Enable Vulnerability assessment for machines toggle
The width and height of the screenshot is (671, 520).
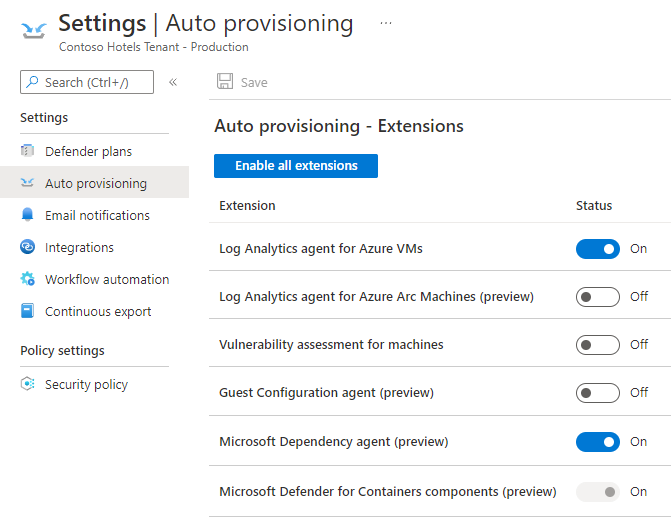[x=597, y=345]
